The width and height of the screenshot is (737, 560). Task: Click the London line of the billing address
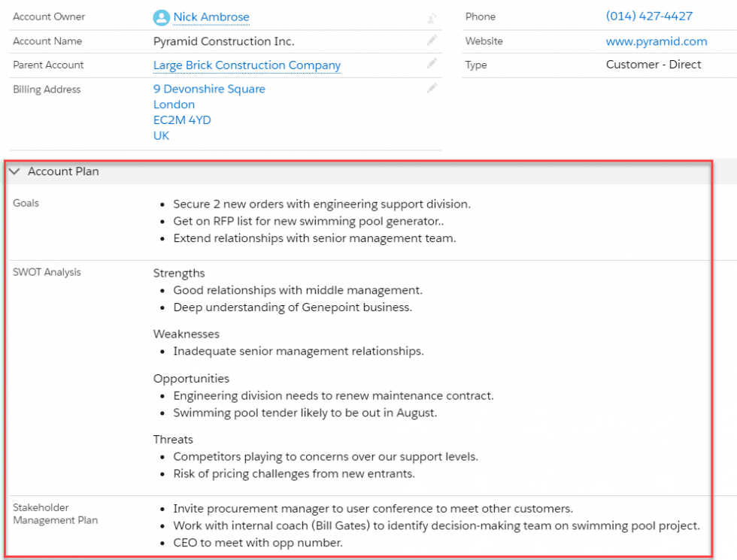(174, 104)
